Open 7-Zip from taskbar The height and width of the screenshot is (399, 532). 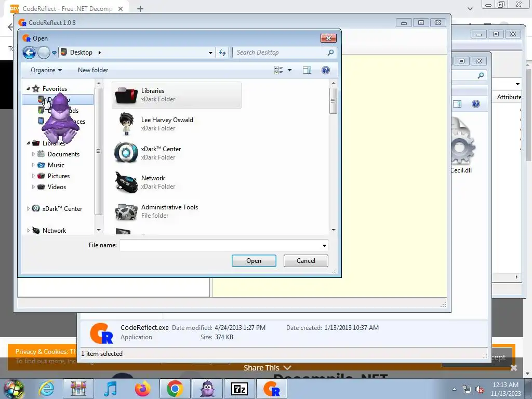(240, 389)
